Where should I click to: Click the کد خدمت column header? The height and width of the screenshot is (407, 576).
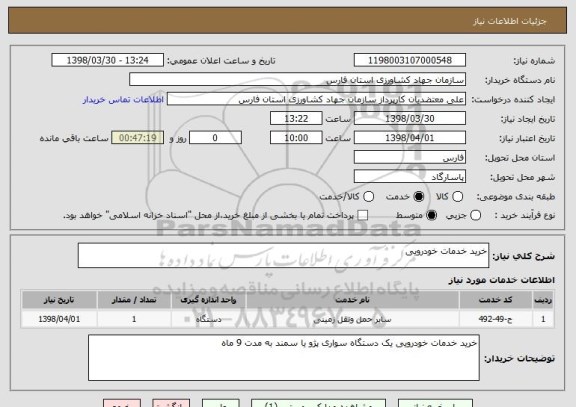click(496, 300)
